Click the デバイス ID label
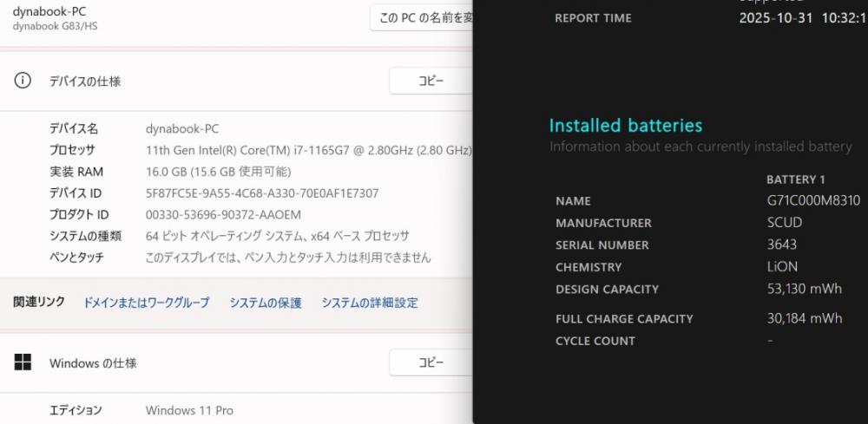This screenshot has width=868, height=424. [76, 193]
